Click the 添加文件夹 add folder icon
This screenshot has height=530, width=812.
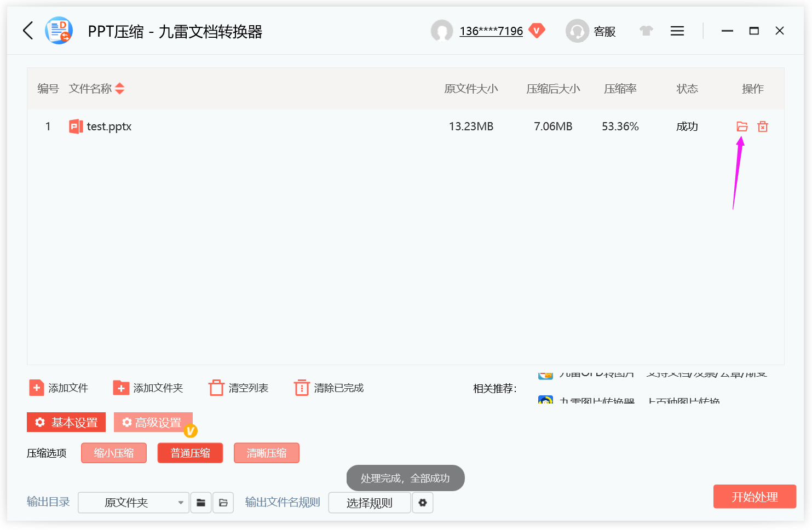[x=120, y=388]
